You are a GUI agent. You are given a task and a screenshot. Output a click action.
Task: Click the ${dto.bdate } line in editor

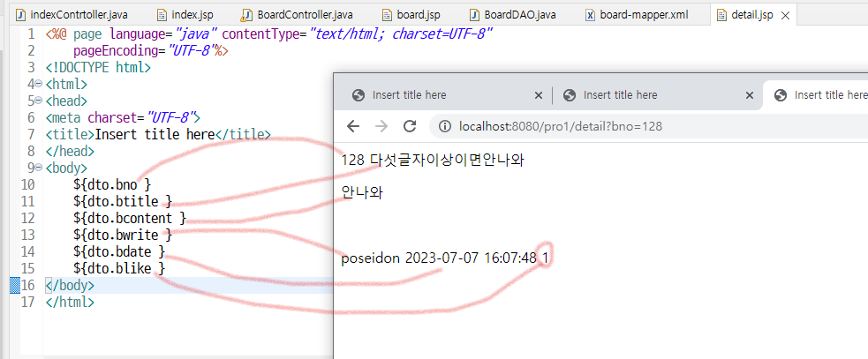[119, 251]
